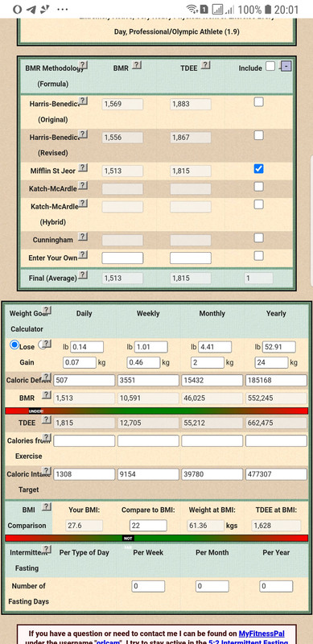Image resolution: width=313 pixels, height=644 pixels.
Task: Show help for Cunningham formula
Action: [x=83, y=237]
